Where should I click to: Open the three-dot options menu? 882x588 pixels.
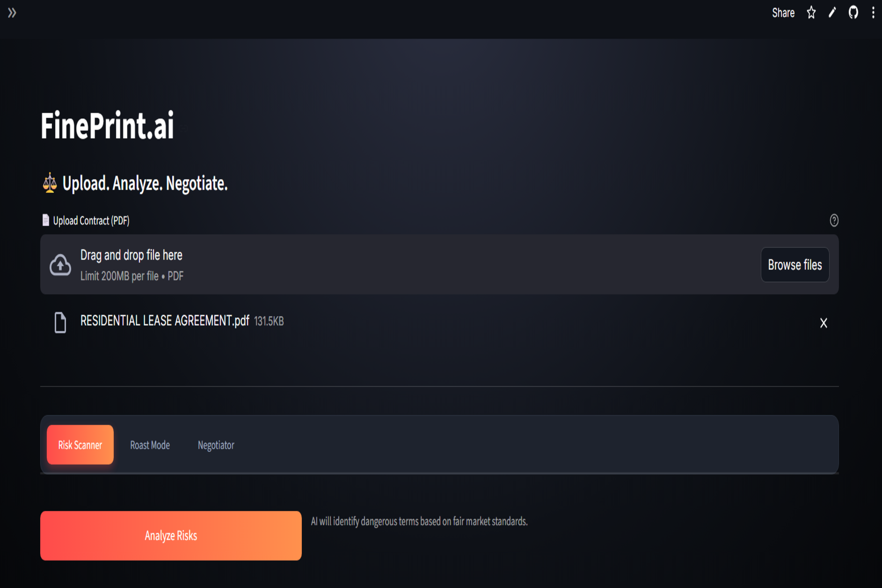pyautogui.click(x=873, y=13)
